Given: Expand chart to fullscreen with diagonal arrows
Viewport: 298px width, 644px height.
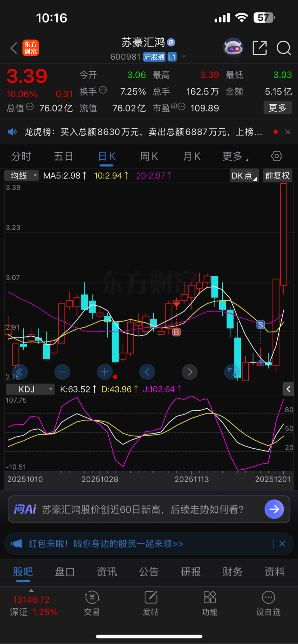Looking at the screenshot, I should tap(232, 372).
